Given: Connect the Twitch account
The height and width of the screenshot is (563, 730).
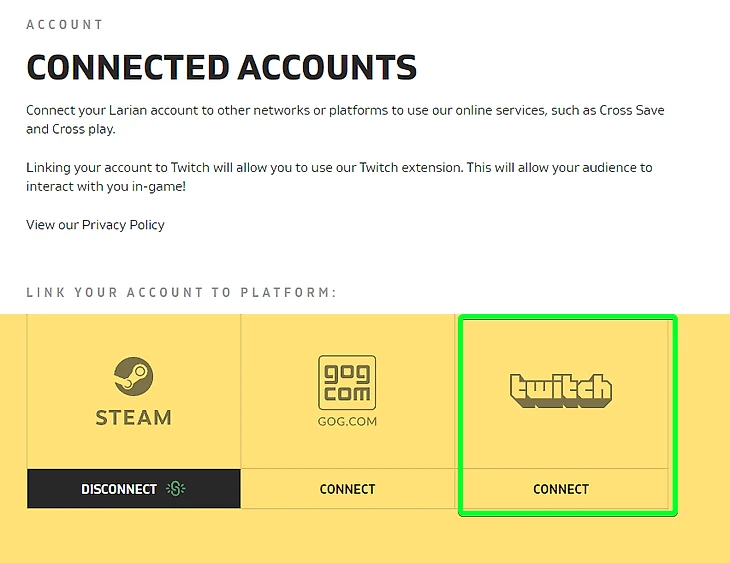Looking at the screenshot, I should tap(561, 489).
